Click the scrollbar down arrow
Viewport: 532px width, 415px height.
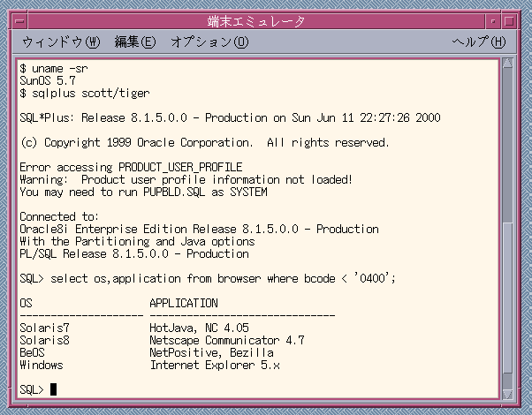click(507, 394)
